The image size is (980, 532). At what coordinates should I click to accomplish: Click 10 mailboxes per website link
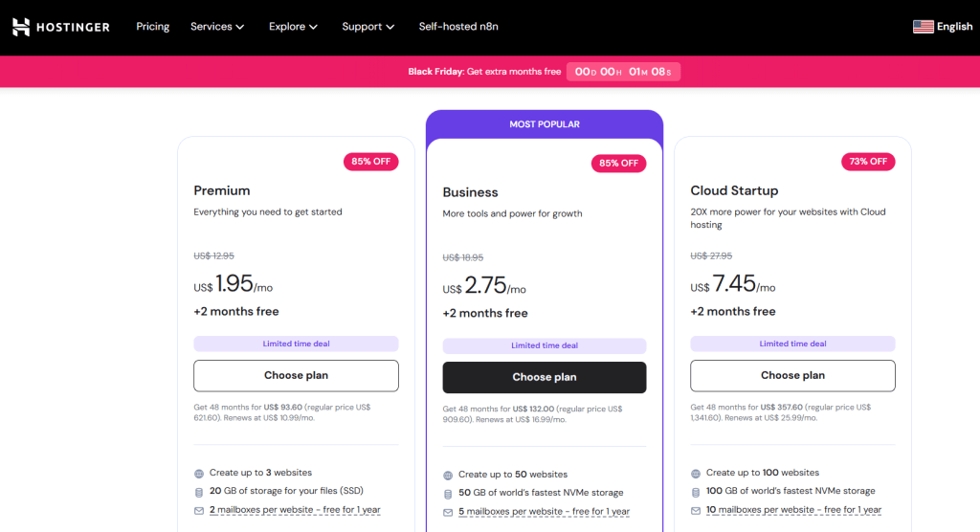[793, 510]
